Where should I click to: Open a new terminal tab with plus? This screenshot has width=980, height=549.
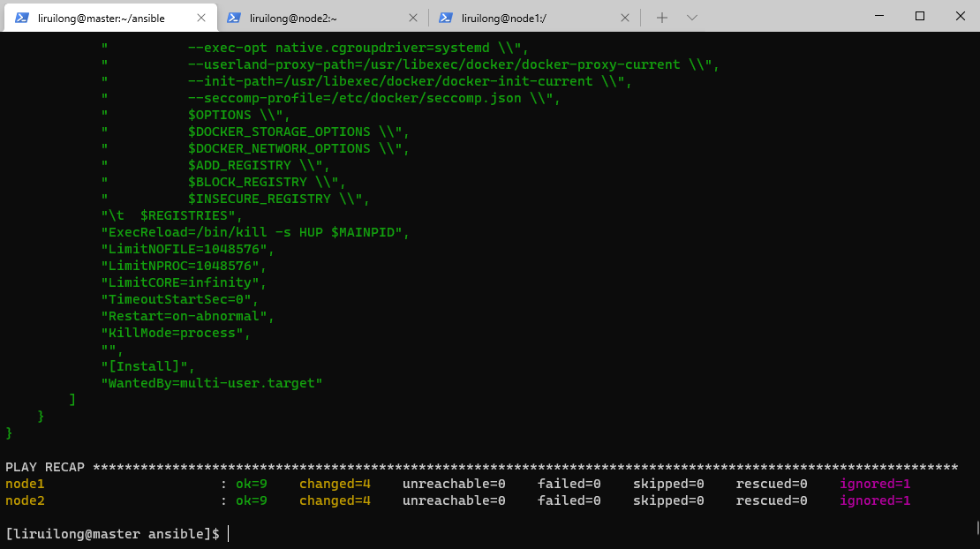pos(661,18)
